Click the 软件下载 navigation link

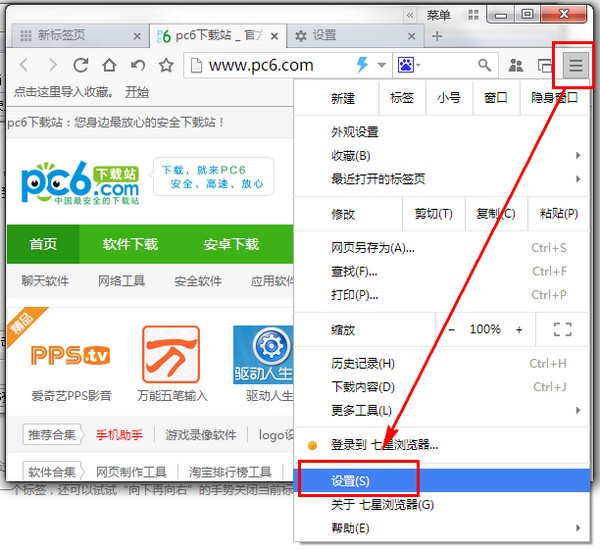click(x=130, y=245)
